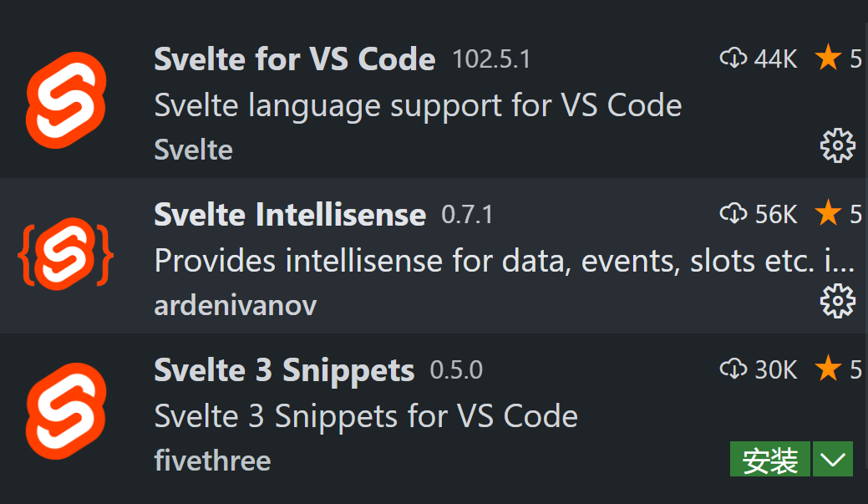
Task: Click version number 102.5.1
Action: click(491, 59)
